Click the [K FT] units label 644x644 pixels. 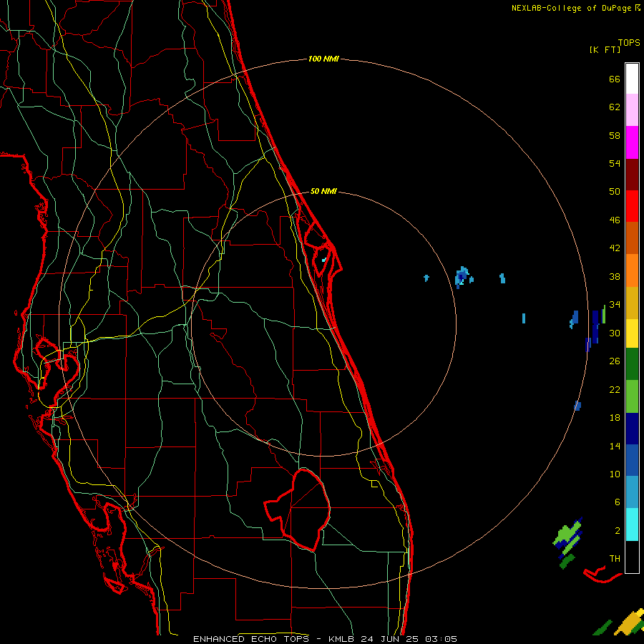point(605,49)
